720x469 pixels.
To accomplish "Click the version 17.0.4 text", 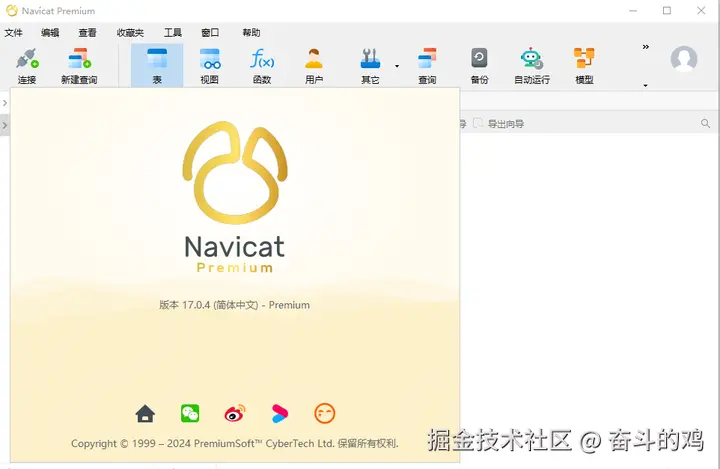I will pyautogui.click(x=234, y=305).
